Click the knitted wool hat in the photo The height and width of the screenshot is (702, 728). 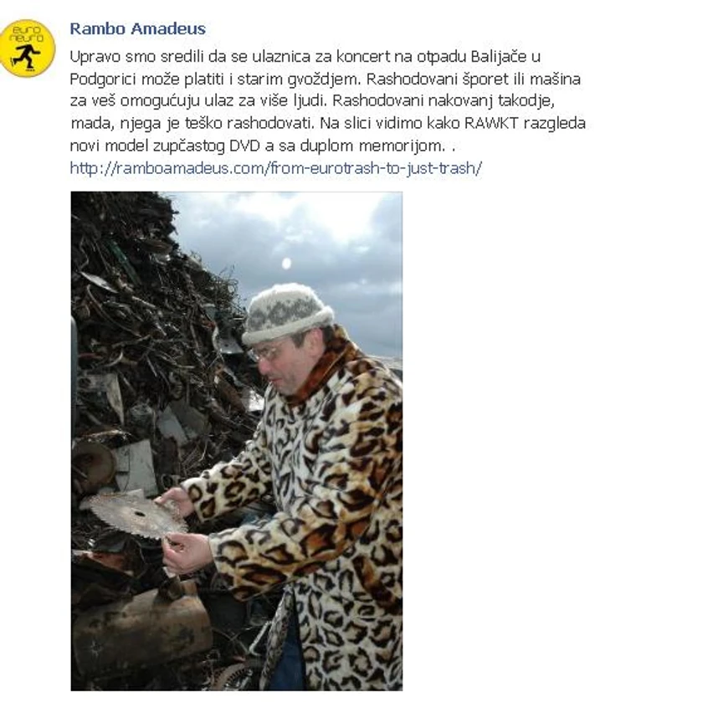click(287, 313)
